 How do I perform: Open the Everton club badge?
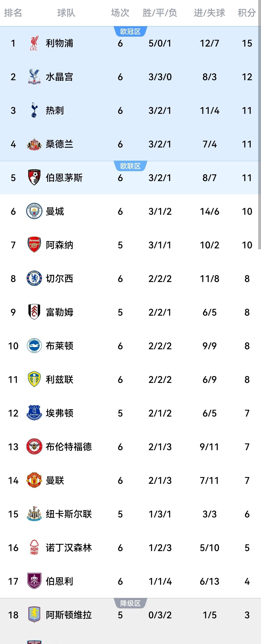pyautogui.click(x=34, y=413)
